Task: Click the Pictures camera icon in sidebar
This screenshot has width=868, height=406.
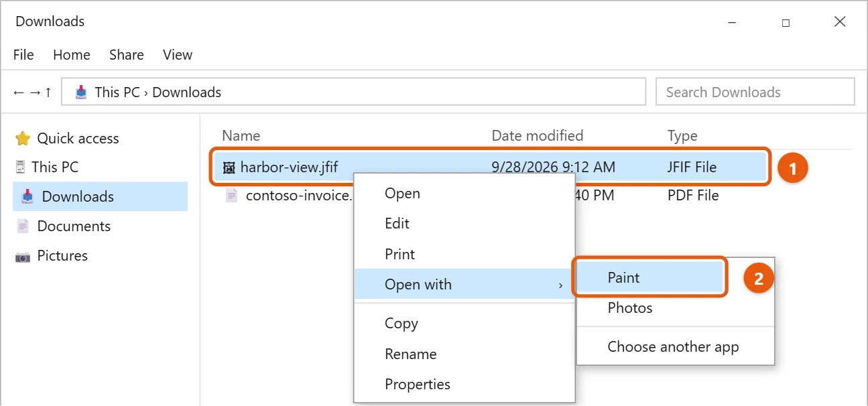Action: click(x=23, y=256)
